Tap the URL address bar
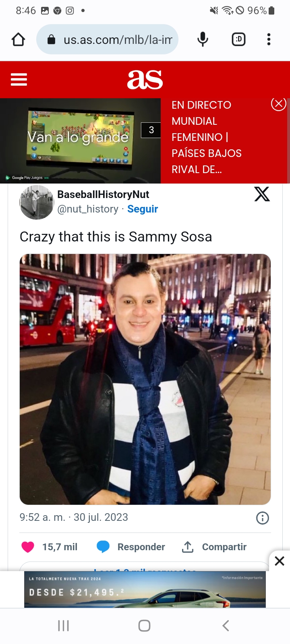The image size is (290, 644). coord(107,39)
